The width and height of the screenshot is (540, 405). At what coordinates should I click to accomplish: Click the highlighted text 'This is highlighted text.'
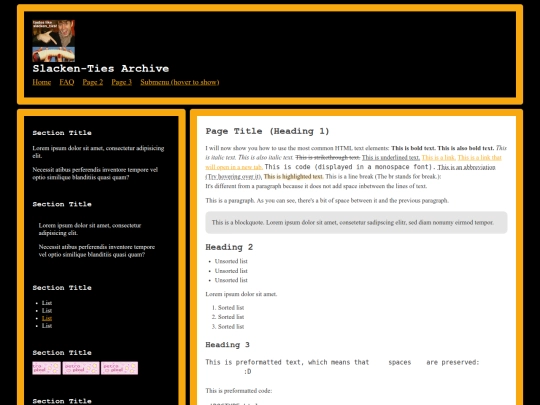click(x=293, y=177)
